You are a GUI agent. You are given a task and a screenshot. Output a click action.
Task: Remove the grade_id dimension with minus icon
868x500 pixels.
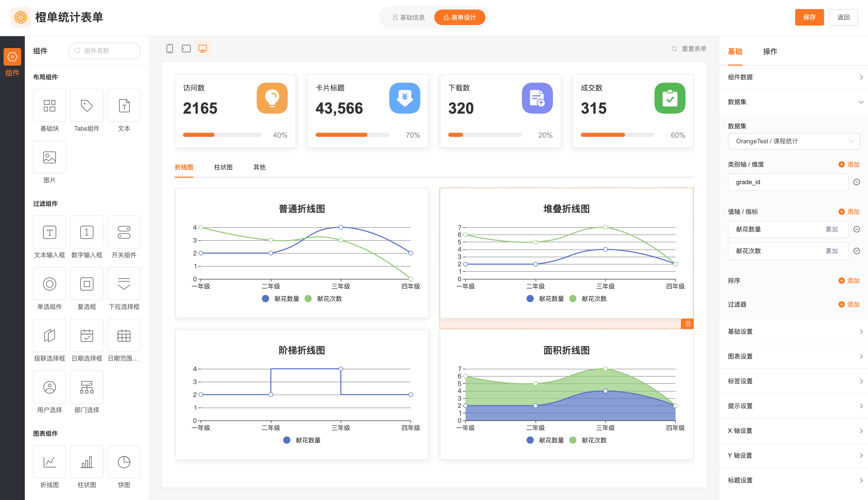[x=857, y=182]
